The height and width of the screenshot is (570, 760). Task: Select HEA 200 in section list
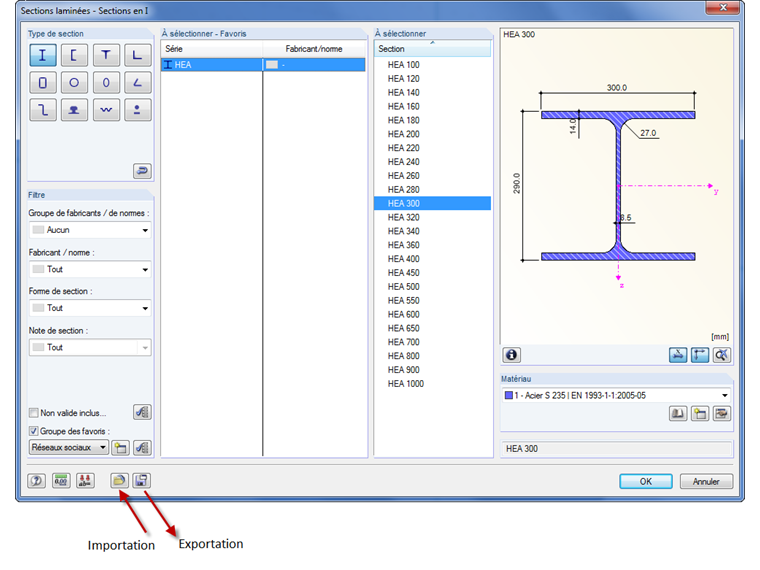click(432, 134)
